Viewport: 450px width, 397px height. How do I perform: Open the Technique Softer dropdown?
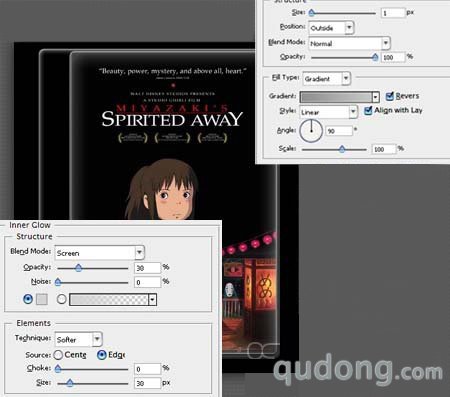[78, 339]
